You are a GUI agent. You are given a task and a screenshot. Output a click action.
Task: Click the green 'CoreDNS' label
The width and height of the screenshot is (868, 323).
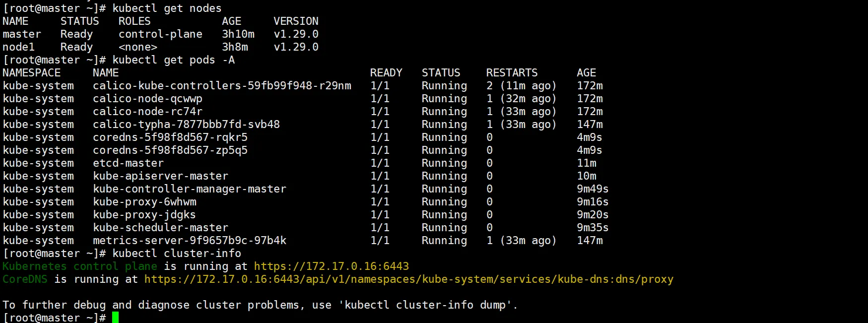[25, 279]
